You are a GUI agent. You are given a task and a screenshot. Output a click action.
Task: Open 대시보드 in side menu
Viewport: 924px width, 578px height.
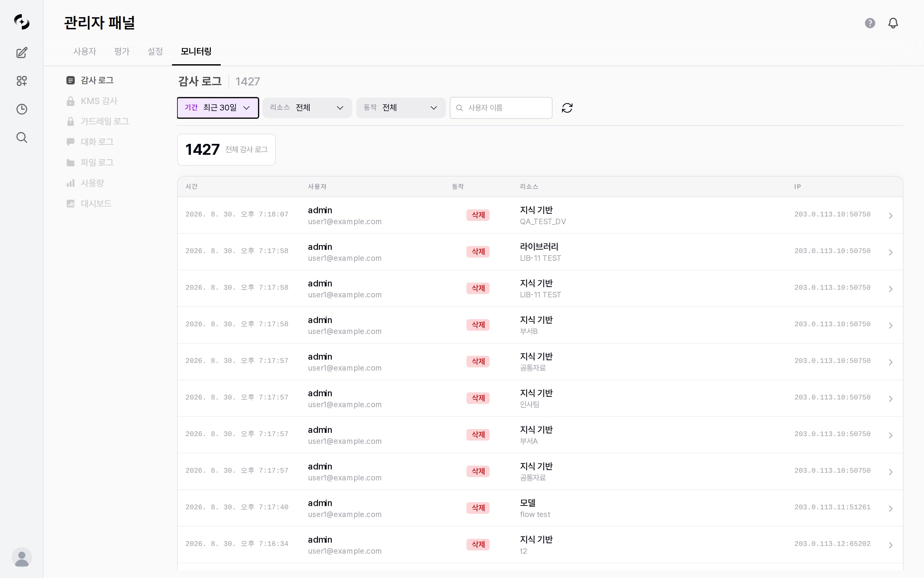[96, 203]
